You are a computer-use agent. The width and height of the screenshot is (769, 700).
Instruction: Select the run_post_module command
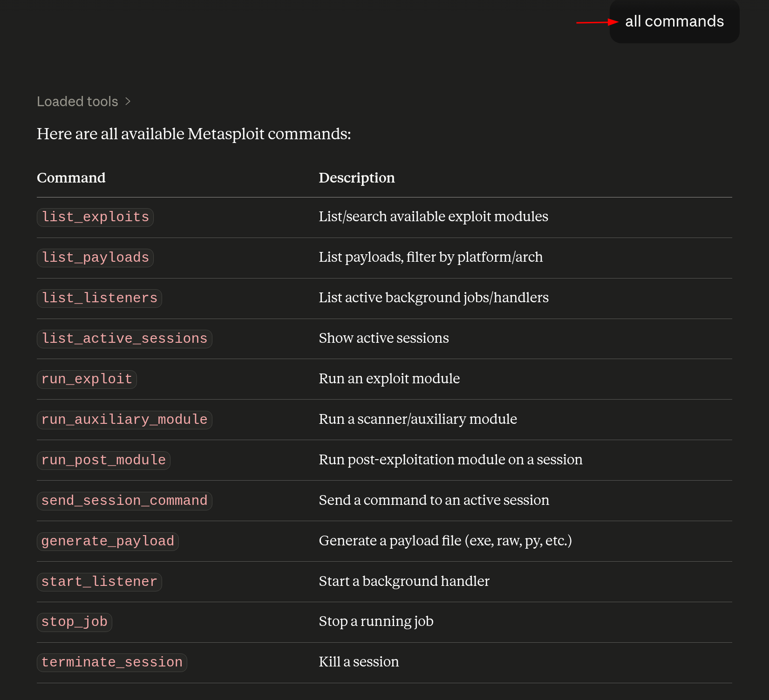click(x=103, y=460)
